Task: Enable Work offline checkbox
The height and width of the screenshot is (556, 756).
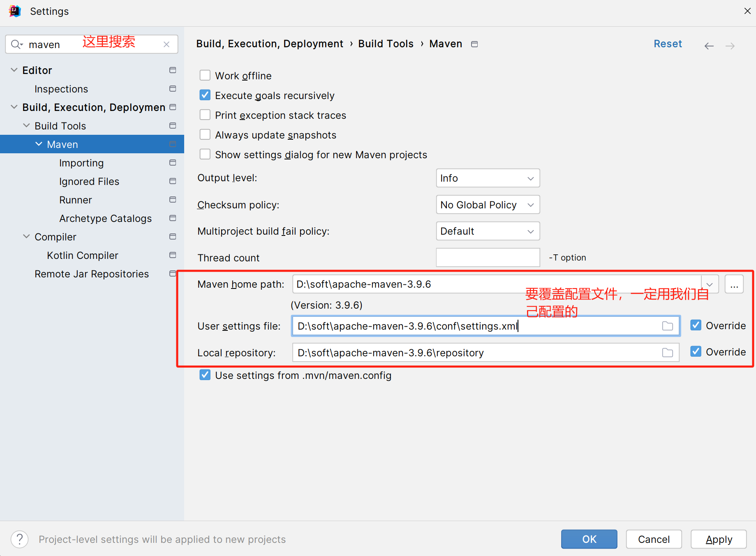Action: coord(205,75)
